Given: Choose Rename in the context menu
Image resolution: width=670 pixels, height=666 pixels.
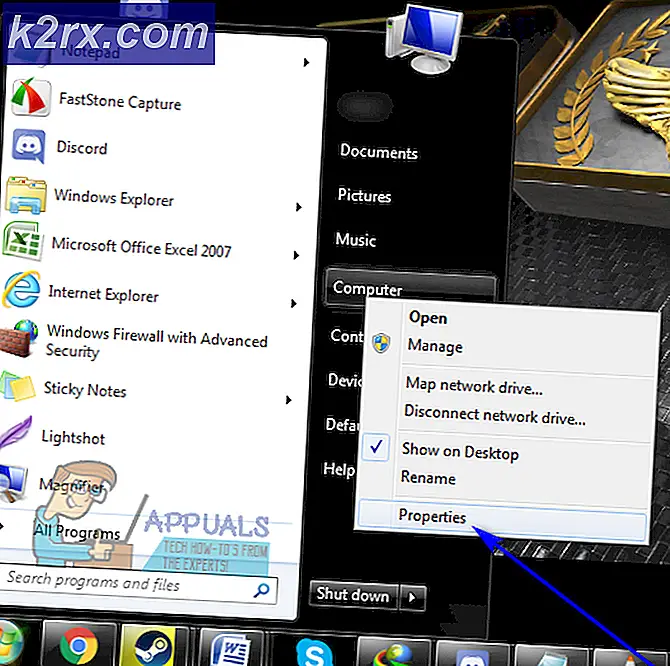Looking at the screenshot, I should tap(428, 478).
